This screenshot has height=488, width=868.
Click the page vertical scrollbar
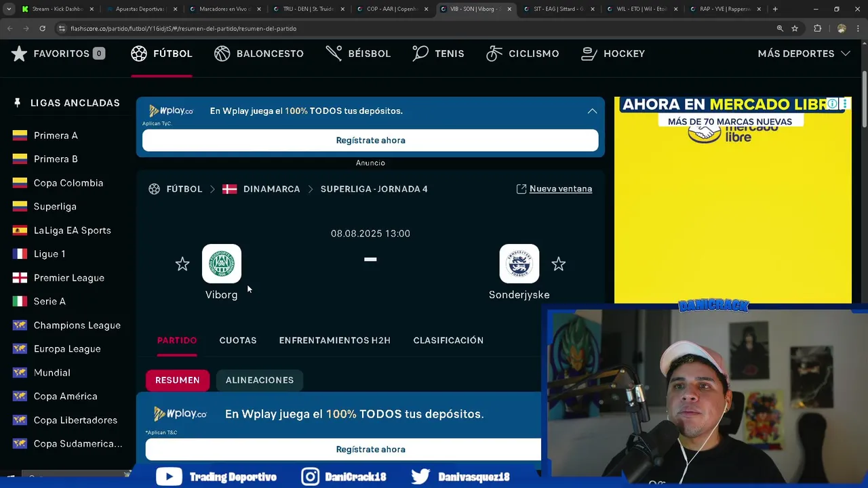coord(864,98)
